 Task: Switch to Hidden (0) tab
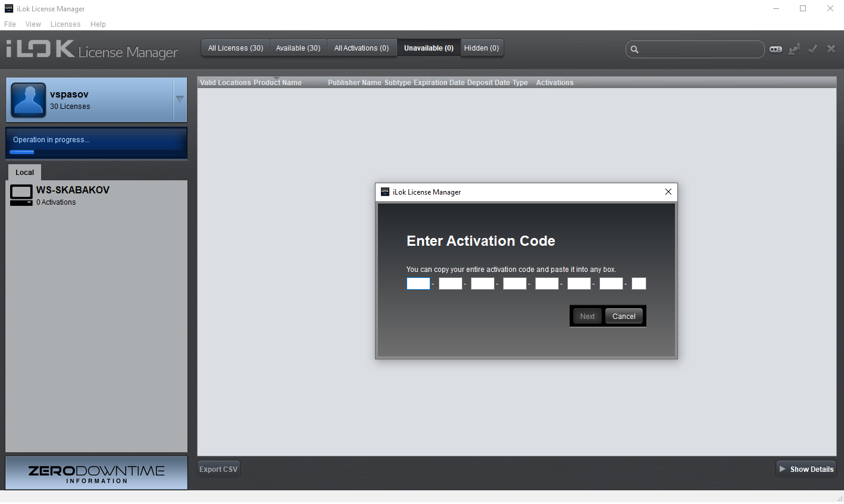click(x=482, y=48)
